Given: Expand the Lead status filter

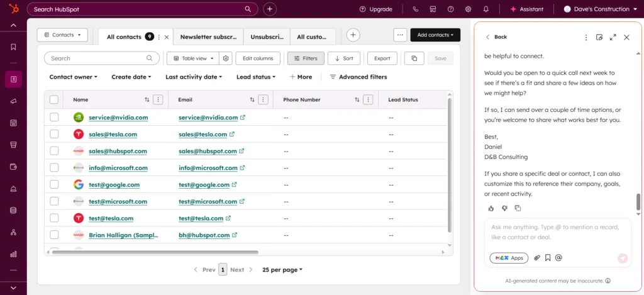Looking at the screenshot, I should 256,77.
